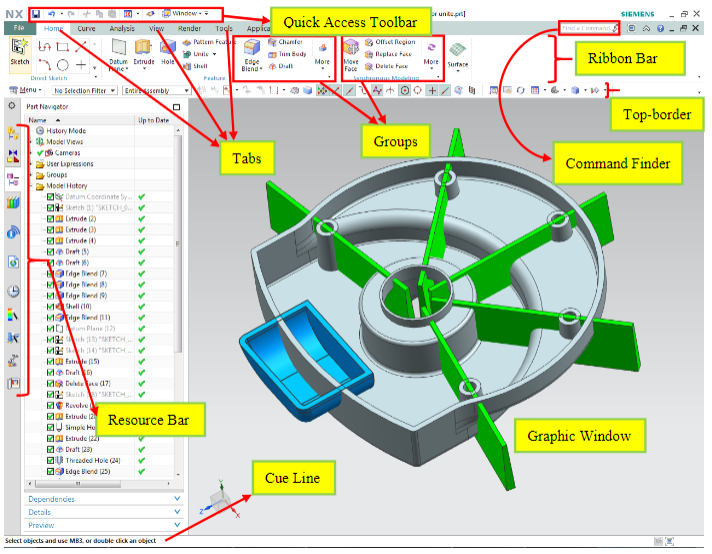Viewport: 712px width, 554px height.
Task: Open the No Selection Filter dropdown
Action: [x=83, y=90]
